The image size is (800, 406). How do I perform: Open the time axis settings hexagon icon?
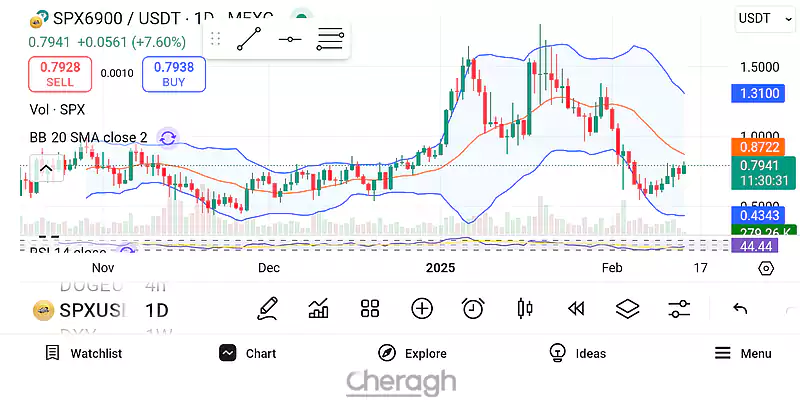[x=766, y=268]
